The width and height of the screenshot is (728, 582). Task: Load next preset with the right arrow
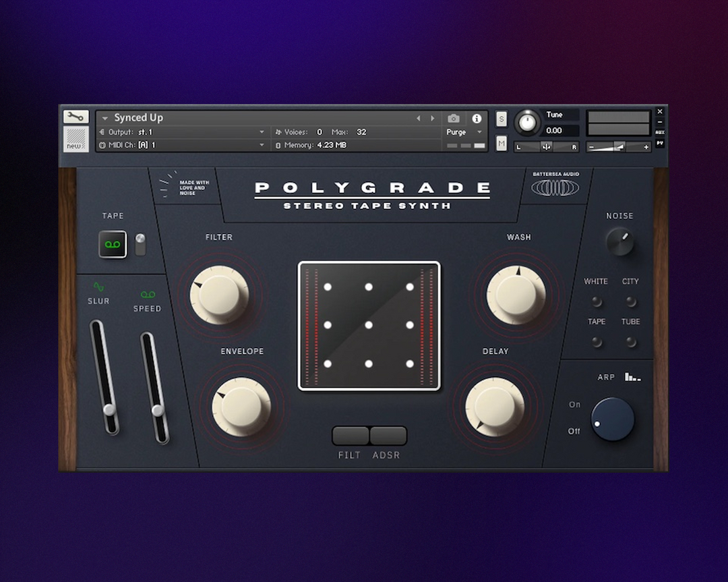(433, 118)
